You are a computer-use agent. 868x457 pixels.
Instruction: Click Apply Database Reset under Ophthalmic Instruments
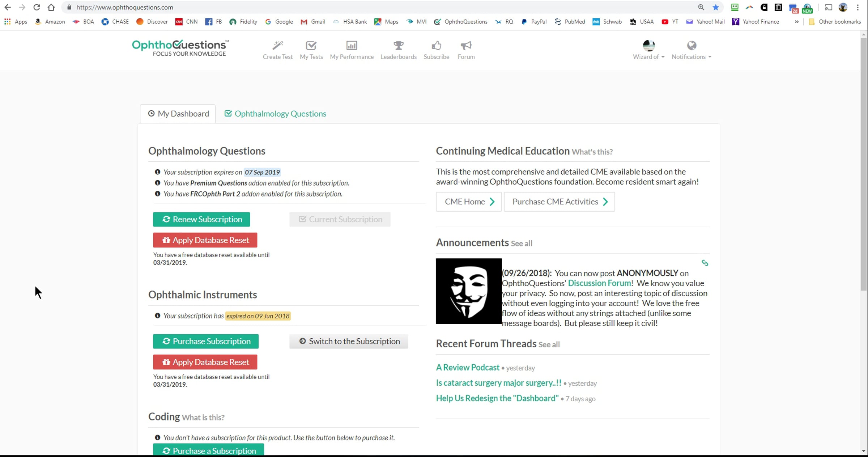tap(205, 362)
